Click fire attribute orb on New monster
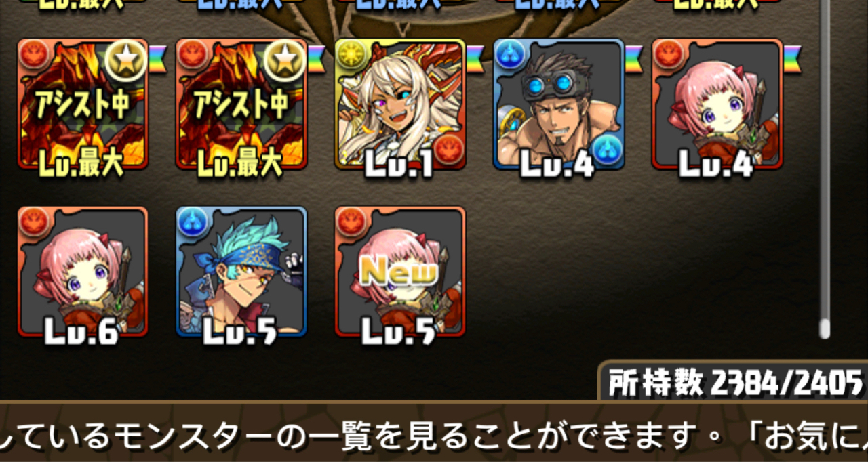Viewport: 868px width, 462px height. click(351, 222)
